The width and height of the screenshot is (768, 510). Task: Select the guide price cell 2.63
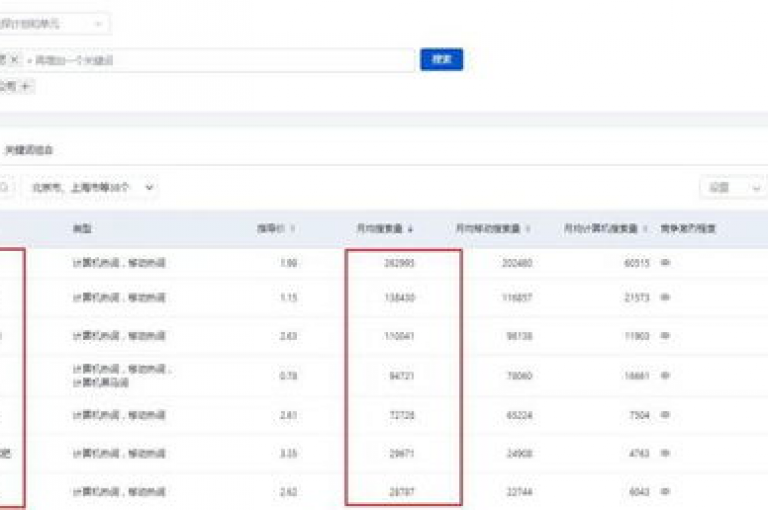click(x=288, y=336)
